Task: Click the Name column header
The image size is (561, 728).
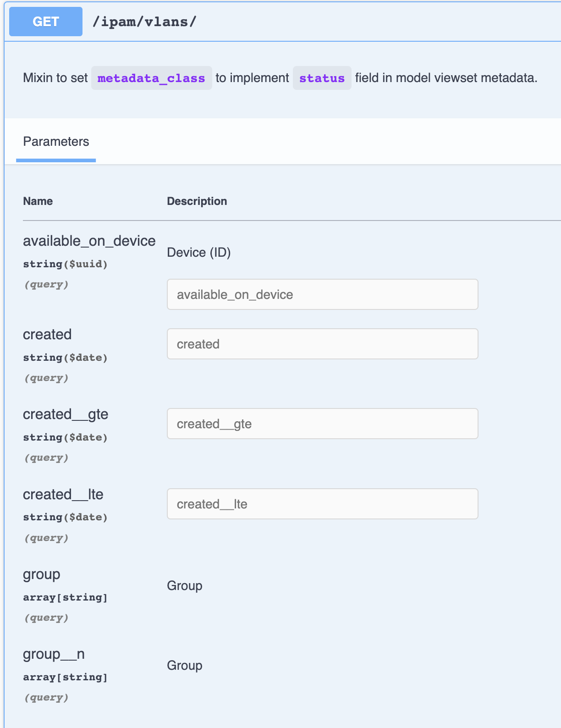Action: pyautogui.click(x=38, y=201)
